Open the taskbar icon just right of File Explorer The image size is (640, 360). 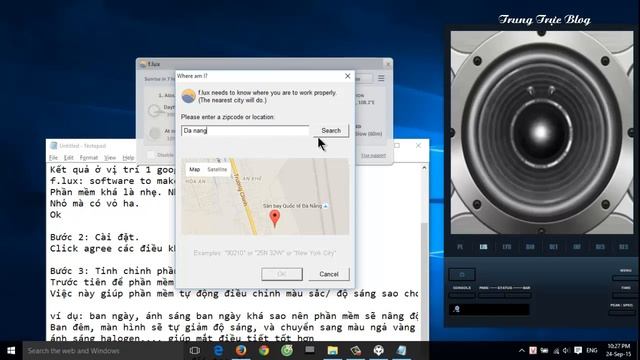(356, 351)
